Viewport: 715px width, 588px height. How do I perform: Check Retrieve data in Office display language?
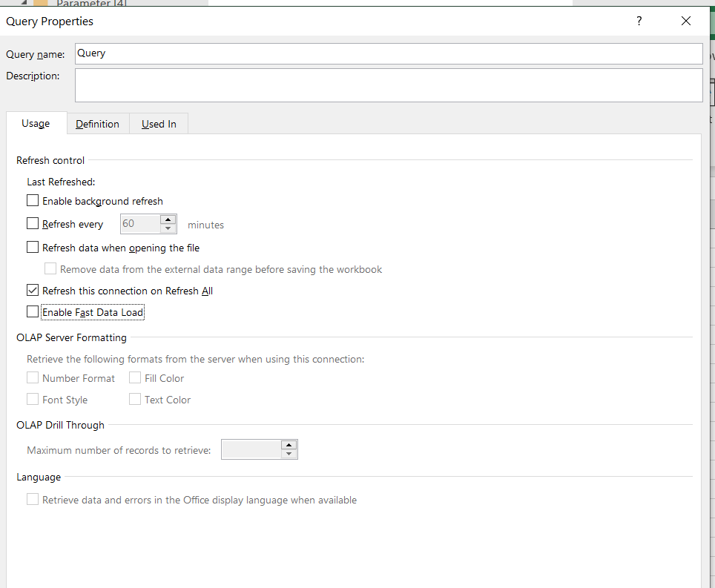(33, 499)
